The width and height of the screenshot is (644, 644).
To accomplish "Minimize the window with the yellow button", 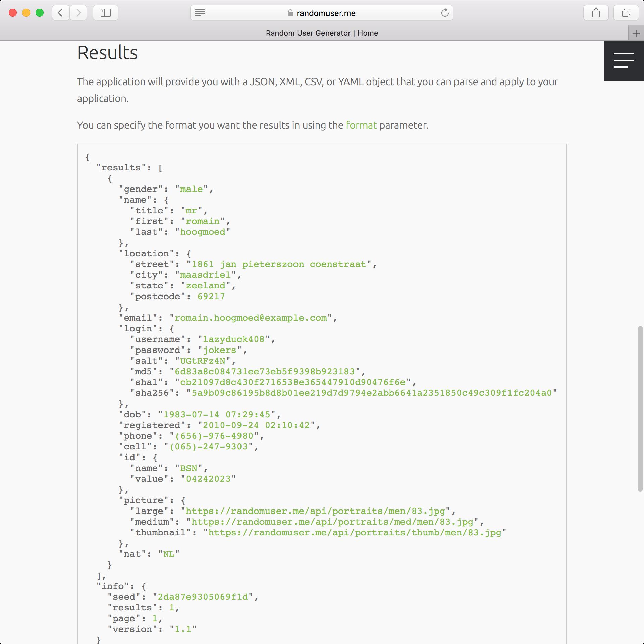I will (26, 13).
